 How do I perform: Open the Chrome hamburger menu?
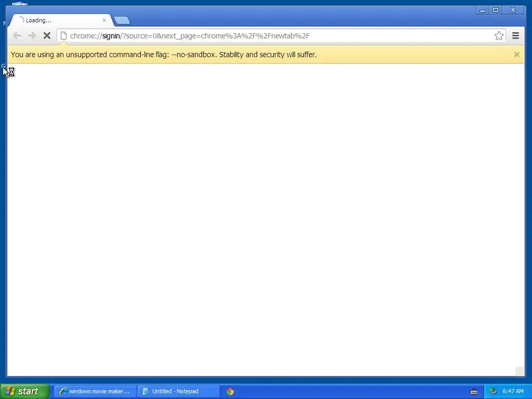515,36
